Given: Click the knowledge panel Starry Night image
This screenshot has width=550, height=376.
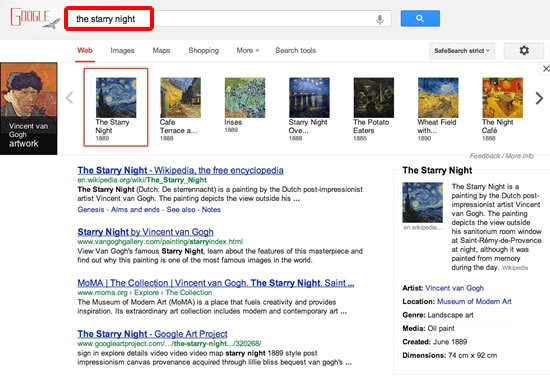Looking at the screenshot, I should click(x=422, y=202).
